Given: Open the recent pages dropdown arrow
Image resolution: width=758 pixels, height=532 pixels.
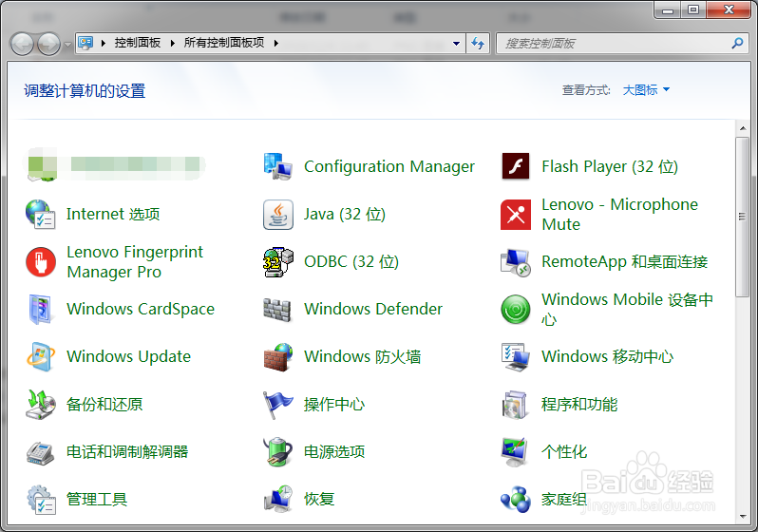Looking at the screenshot, I should (68, 44).
